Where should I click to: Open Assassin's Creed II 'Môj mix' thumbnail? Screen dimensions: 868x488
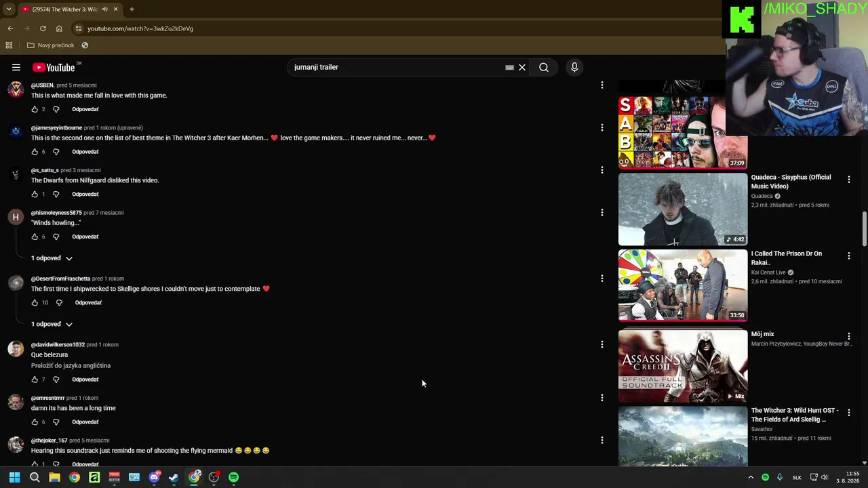(x=683, y=366)
